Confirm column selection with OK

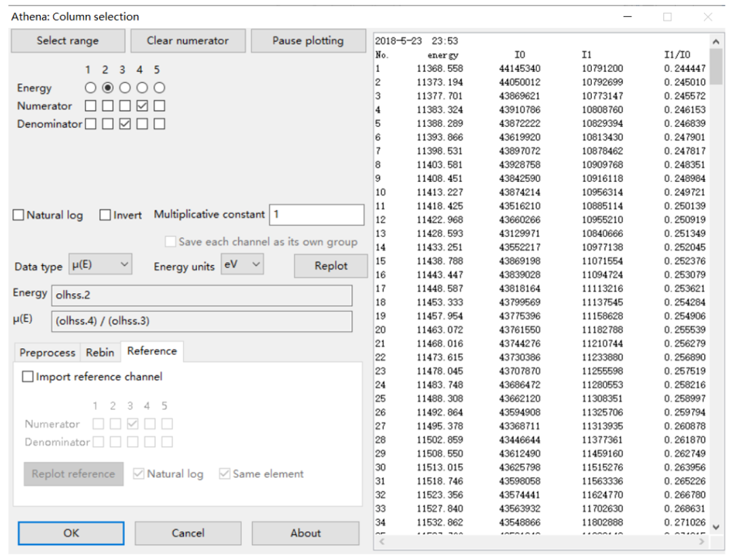coord(70,533)
